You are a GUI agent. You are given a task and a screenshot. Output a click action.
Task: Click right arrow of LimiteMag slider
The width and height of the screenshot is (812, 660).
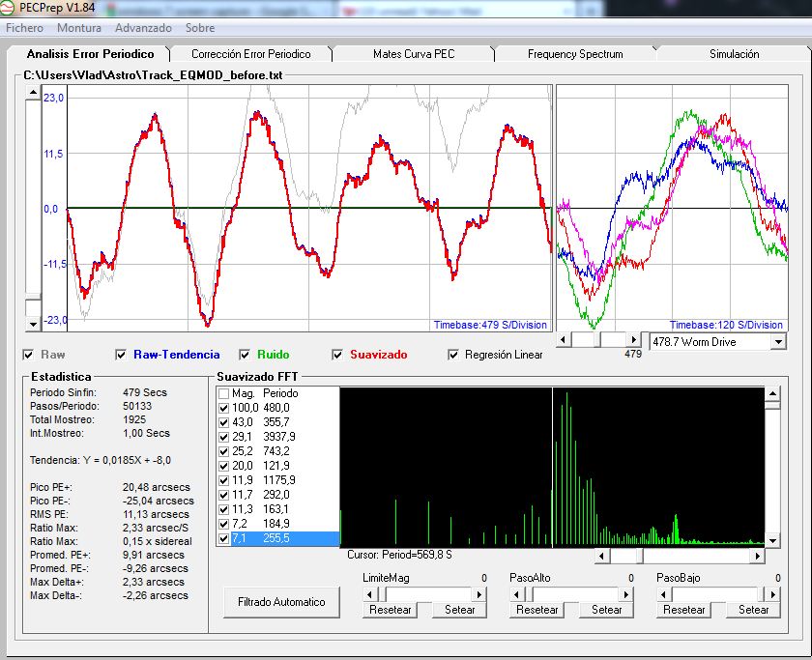479,595
